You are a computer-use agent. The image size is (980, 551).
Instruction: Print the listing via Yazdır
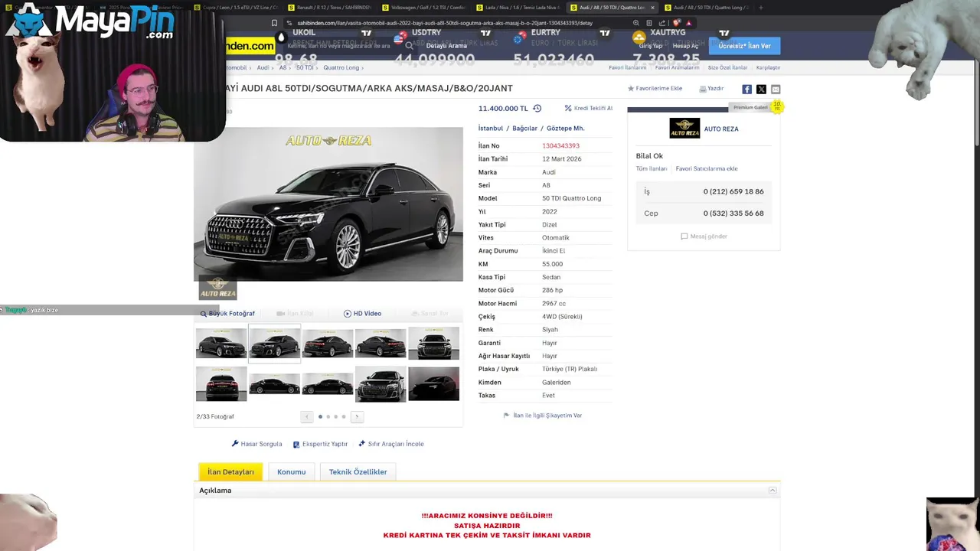(x=711, y=89)
